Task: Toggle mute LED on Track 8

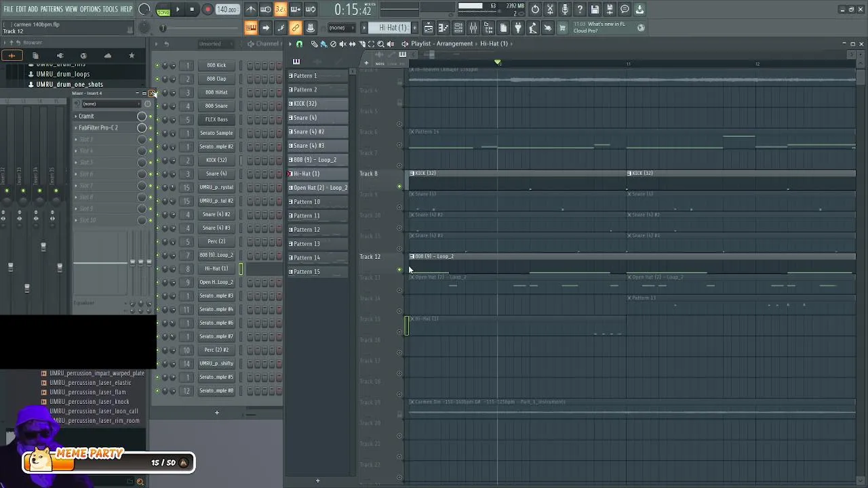Action: tap(399, 186)
